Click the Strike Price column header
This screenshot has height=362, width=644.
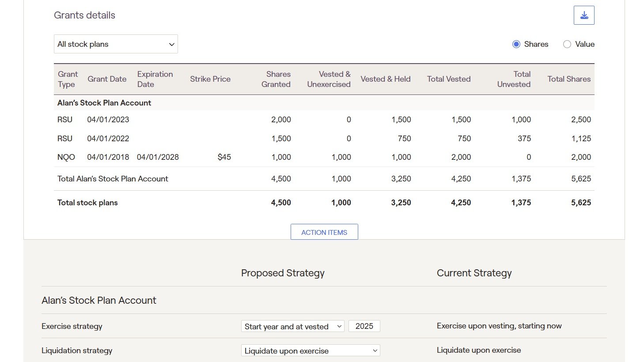click(x=210, y=79)
